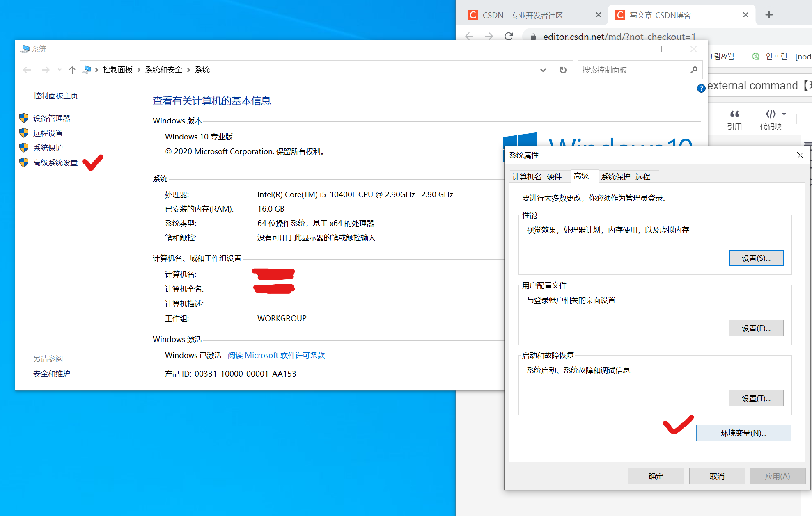The height and width of the screenshot is (516, 812).
Task: Open 远程设置 in the sidebar
Action: coord(48,133)
